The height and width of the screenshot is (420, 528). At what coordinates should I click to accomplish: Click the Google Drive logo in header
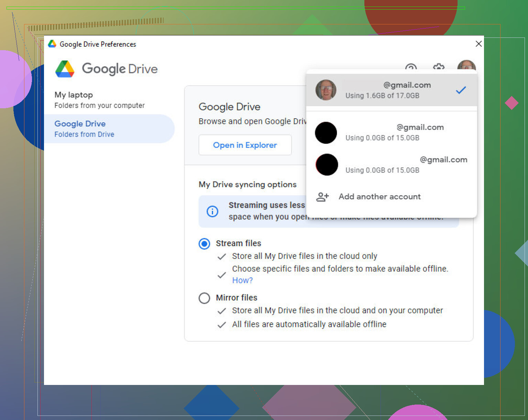click(x=65, y=69)
